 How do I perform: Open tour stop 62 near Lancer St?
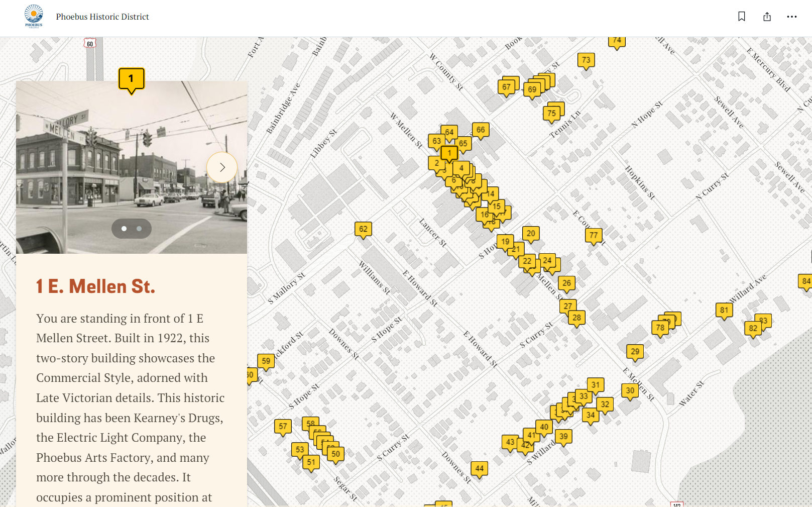coord(363,229)
